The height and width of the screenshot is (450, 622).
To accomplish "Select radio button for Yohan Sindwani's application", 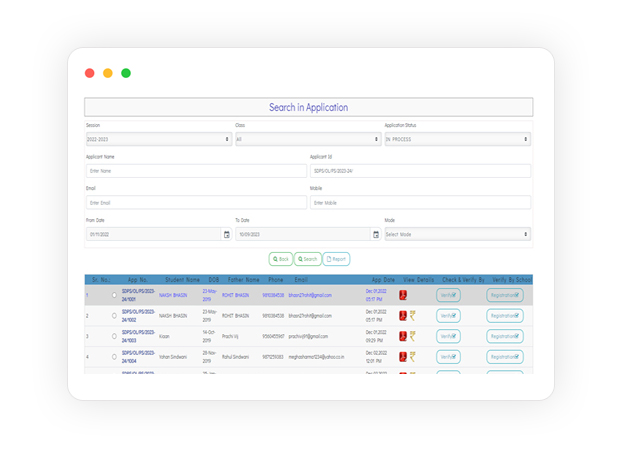I will click(x=114, y=357).
